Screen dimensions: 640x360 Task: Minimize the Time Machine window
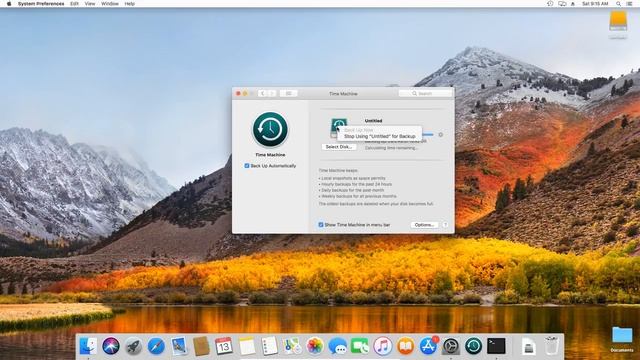point(245,93)
